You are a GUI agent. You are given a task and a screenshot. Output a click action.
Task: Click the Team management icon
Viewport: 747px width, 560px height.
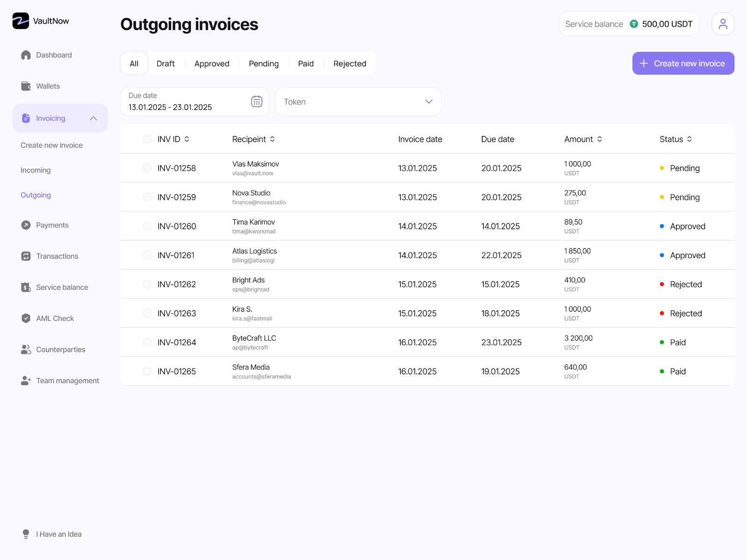pyautogui.click(x=26, y=381)
